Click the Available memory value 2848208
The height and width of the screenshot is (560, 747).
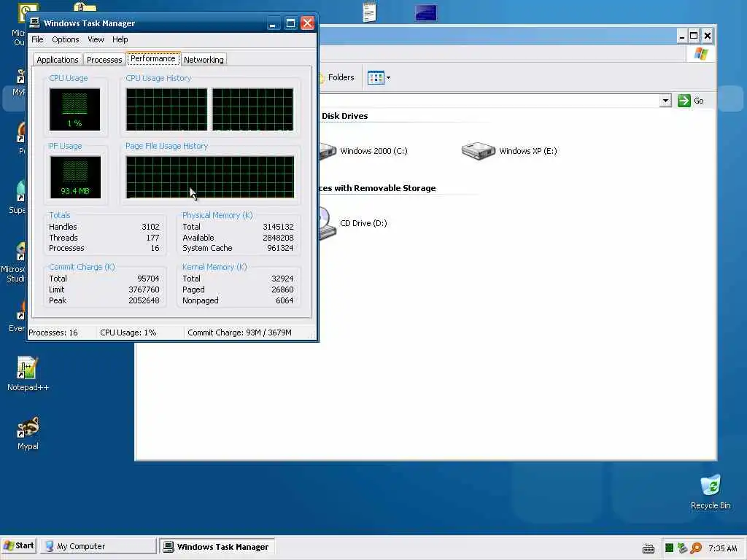[x=278, y=238]
